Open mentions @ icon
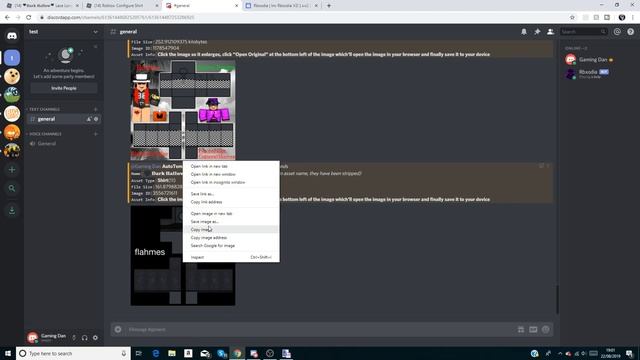This screenshot has width=640, height=360. (x=617, y=32)
